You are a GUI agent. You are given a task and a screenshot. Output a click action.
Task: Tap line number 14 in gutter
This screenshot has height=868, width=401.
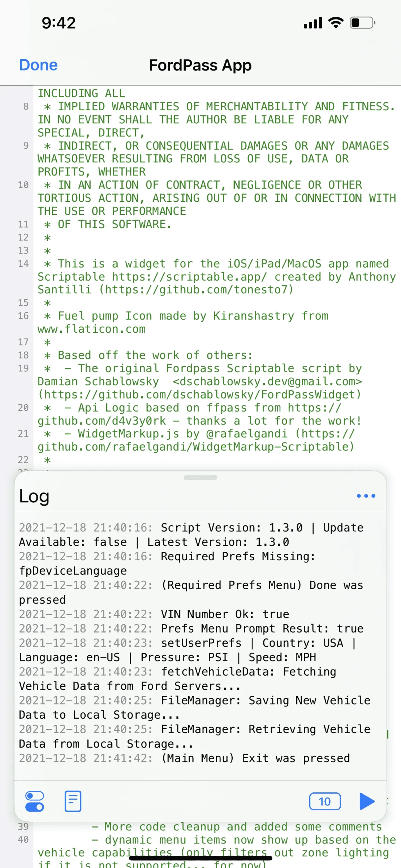(x=23, y=264)
